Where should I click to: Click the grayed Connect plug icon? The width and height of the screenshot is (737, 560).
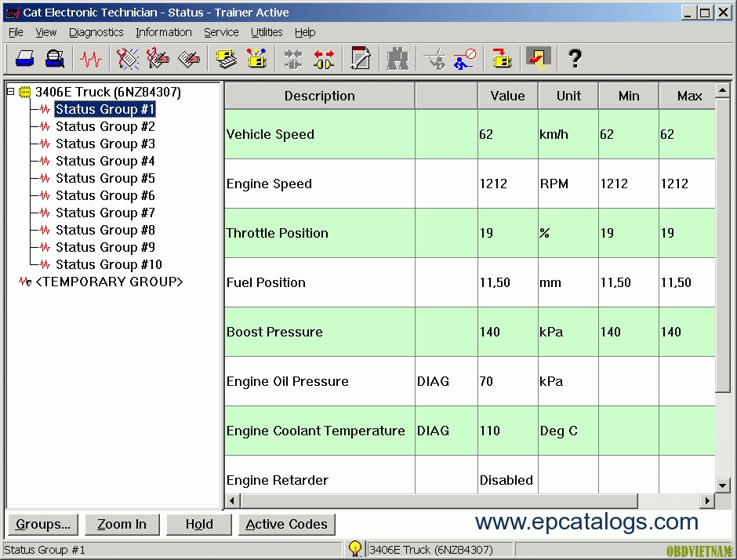[x=293, y=60]
